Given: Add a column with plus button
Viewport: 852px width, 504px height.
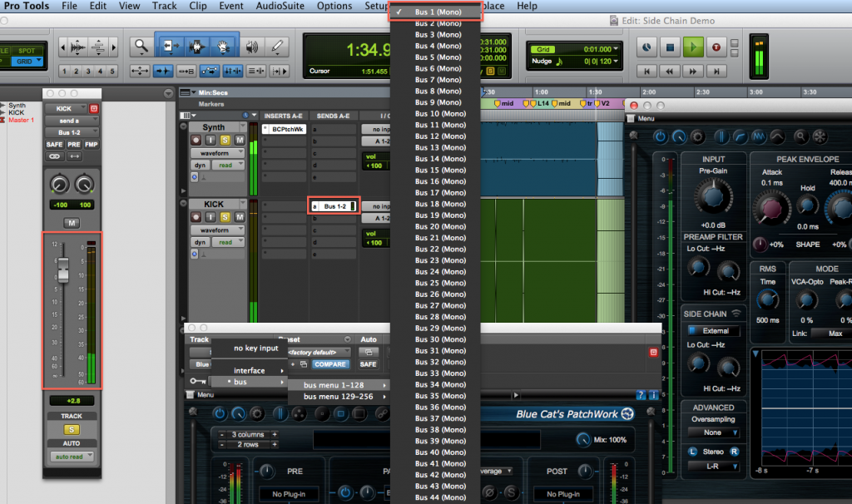Looking at the screenshot, I should click(275, 434).
